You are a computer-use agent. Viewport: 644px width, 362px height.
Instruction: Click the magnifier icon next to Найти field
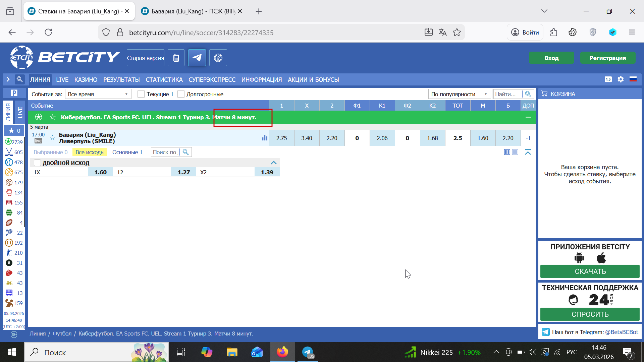coord(528,94)
